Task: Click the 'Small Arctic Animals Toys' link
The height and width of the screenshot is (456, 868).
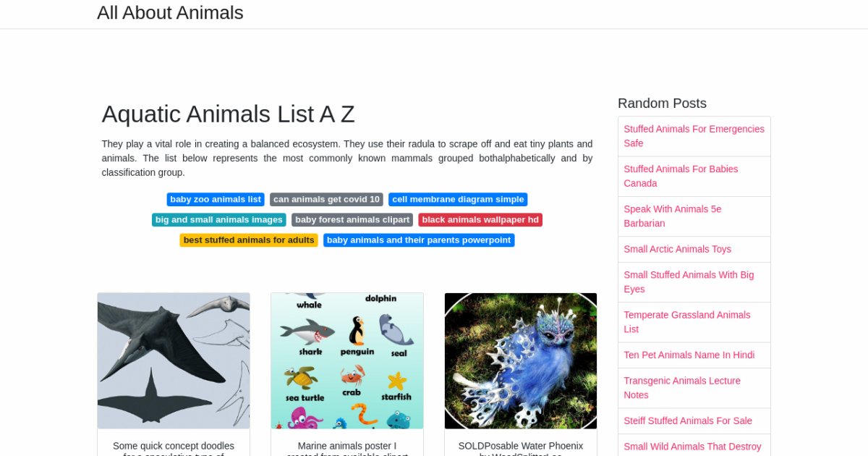Action: 677,249
